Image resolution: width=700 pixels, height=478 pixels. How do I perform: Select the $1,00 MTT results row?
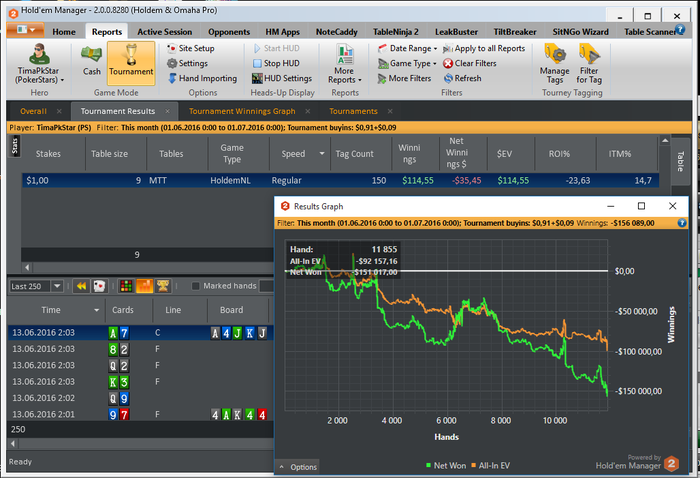340,180
